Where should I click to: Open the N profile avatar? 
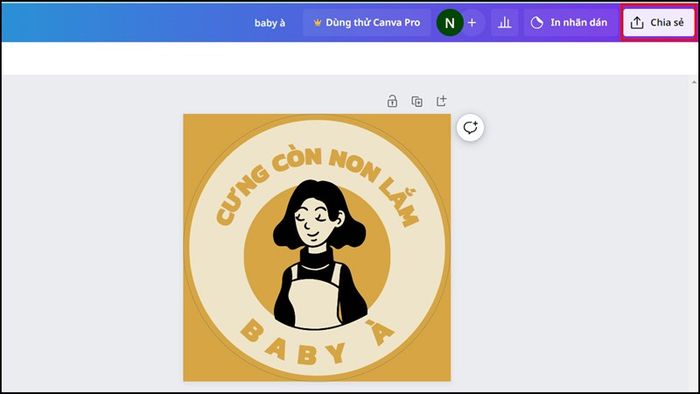click(x=450, y=23)
